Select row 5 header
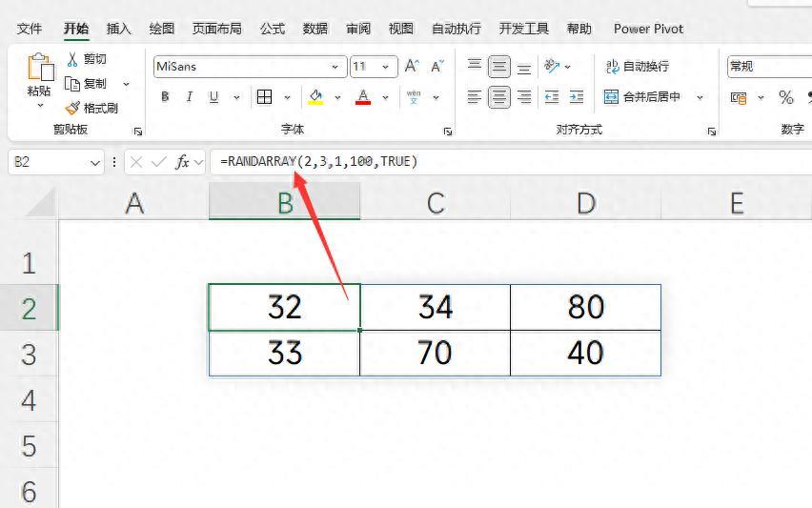The width and height of the screenshot is (812, 508). point(29,445)
